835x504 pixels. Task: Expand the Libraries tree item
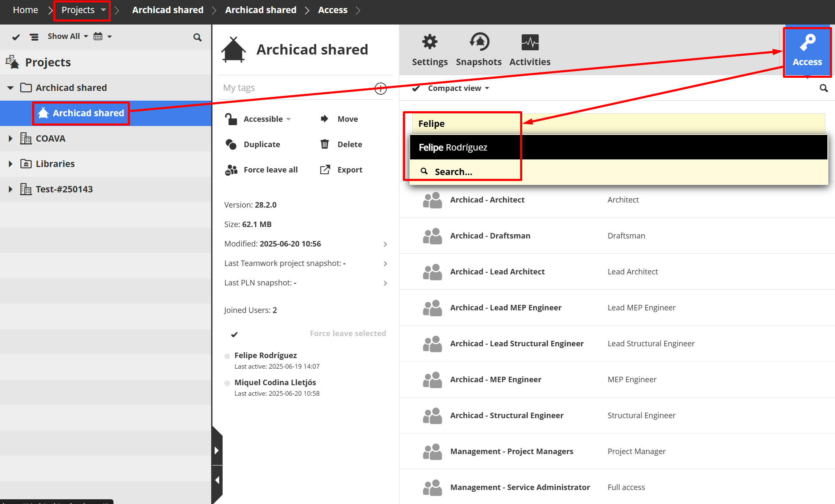(x=10, y=164)
